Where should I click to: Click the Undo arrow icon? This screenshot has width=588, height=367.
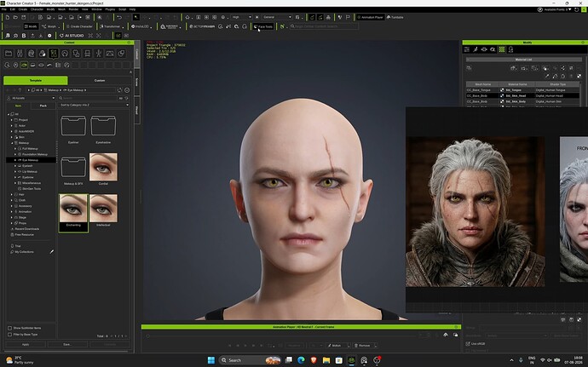119,17
